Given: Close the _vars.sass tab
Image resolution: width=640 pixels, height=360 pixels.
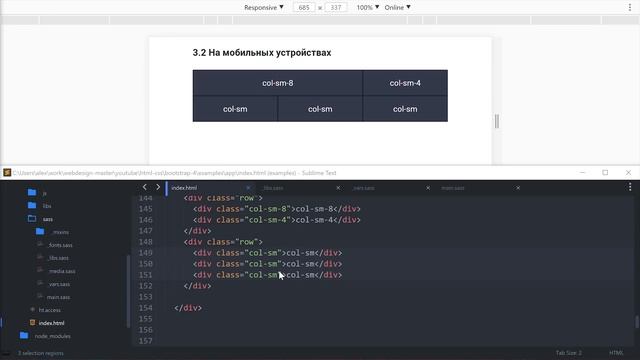Looking at the screenshot, I should click(428, 188).
